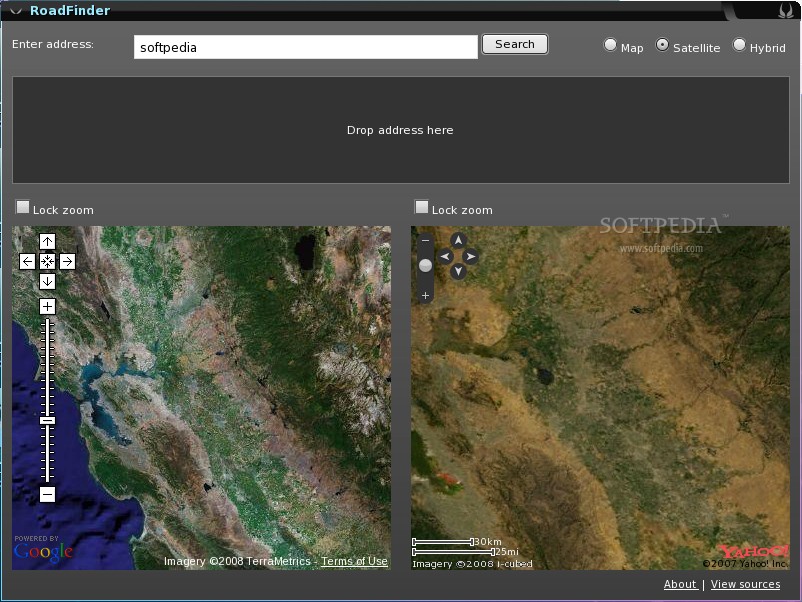Click the Yahoo map zoom slider knob
802x602 pixels.
click(x=425, y=265)
